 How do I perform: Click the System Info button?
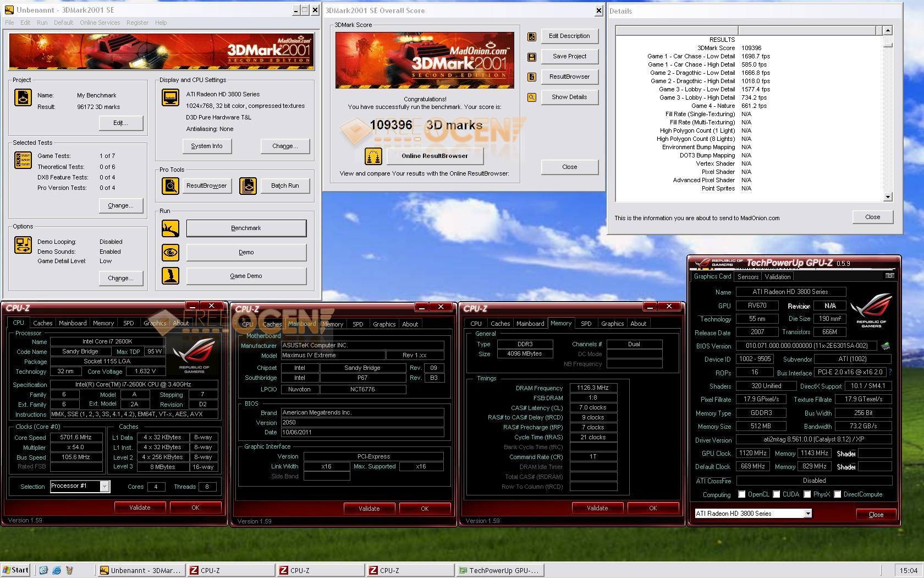pos(207,146)
